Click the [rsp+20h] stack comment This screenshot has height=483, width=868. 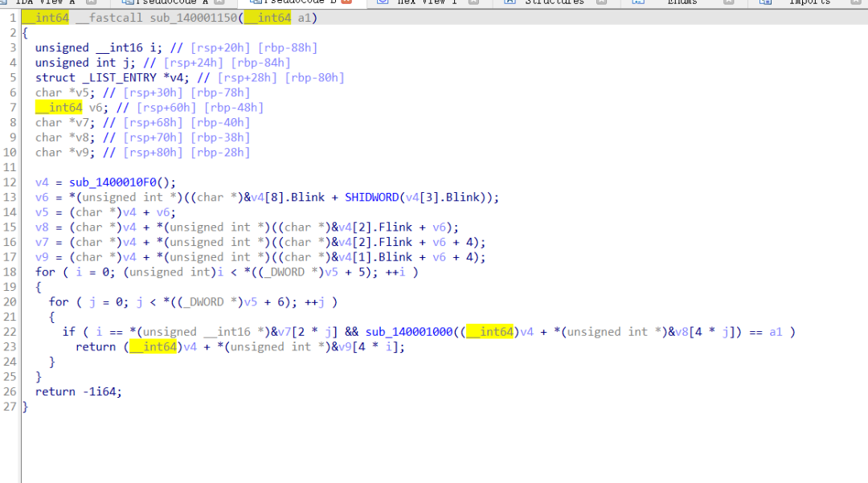tap(220, 47)
